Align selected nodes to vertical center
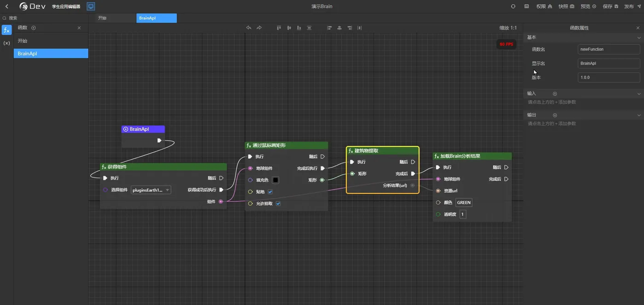Screen dimensions: 644x305 click(x=289, y=28)
